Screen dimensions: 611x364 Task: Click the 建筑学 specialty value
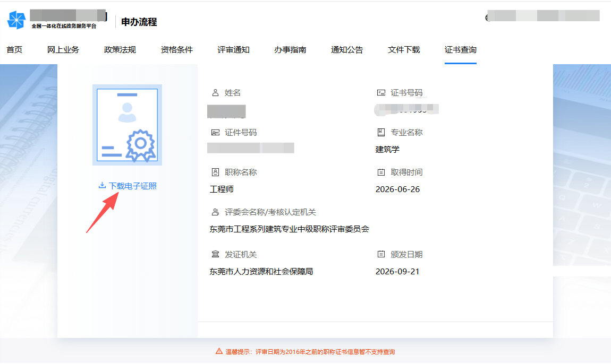point(387,150)
